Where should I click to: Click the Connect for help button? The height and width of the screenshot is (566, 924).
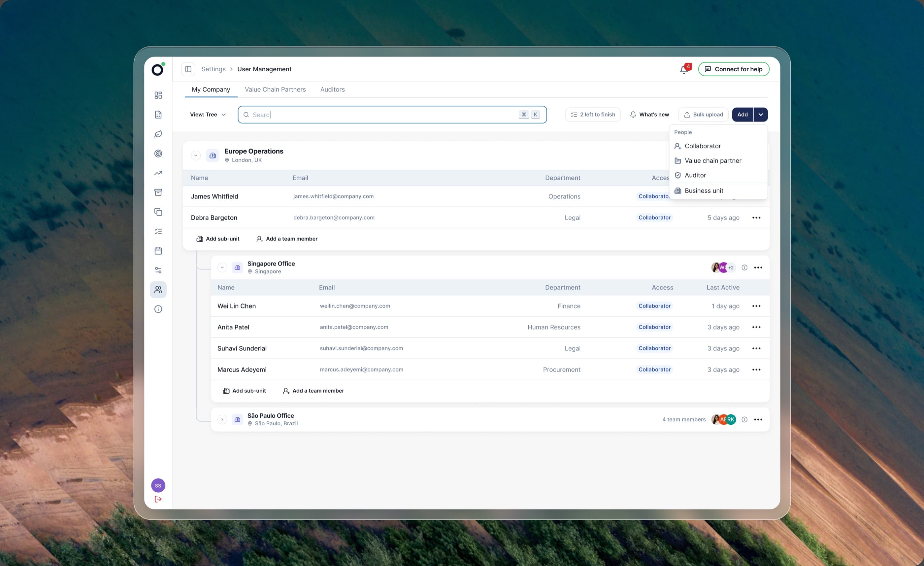click(734, 69)
